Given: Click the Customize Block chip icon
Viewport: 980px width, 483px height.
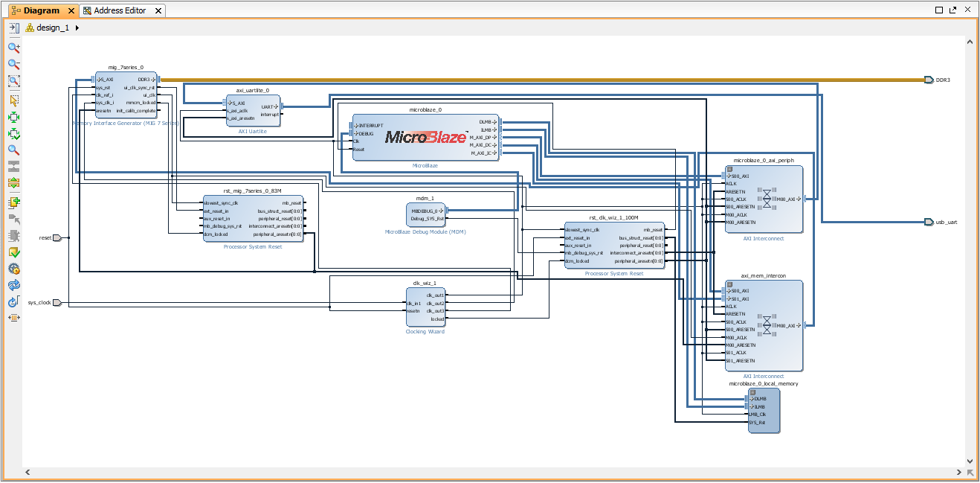Looking at the screenshot, I should (13, 236).
